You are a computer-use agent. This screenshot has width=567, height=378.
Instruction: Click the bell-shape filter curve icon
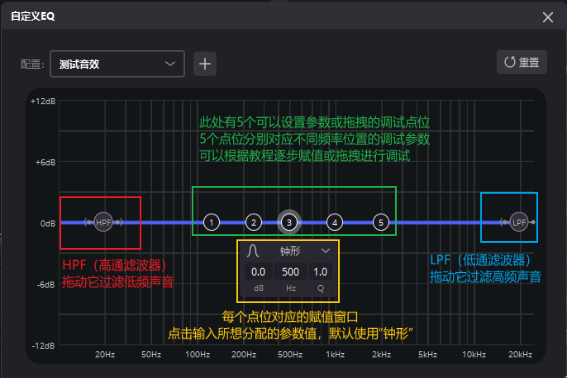click(x=253, y=251)
